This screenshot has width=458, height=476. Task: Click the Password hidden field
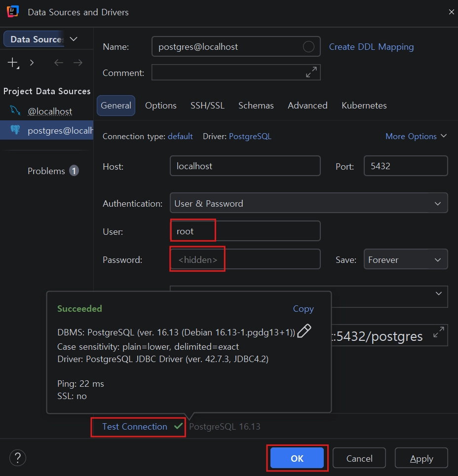245,259
